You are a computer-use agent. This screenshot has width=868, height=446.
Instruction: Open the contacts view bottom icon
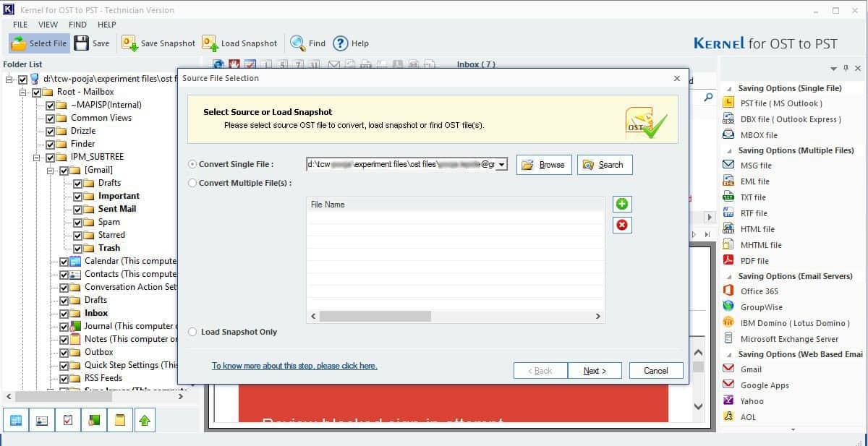point(42,420)
